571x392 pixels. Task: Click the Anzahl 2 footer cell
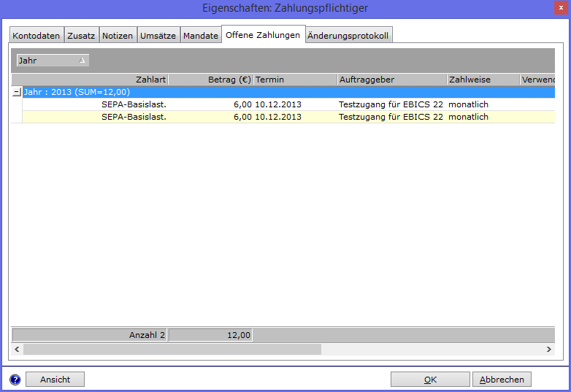pyautogui.click(x=90, y=335)
